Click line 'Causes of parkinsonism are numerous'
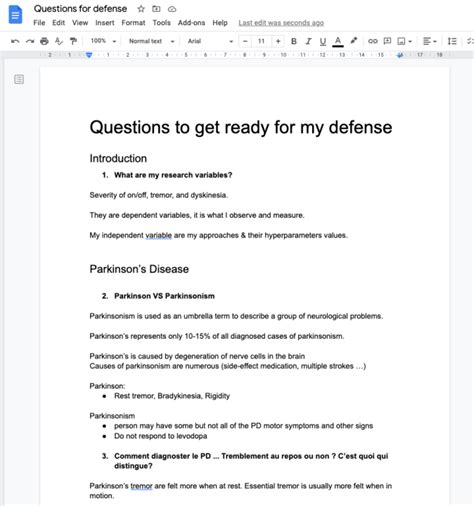 228,366
